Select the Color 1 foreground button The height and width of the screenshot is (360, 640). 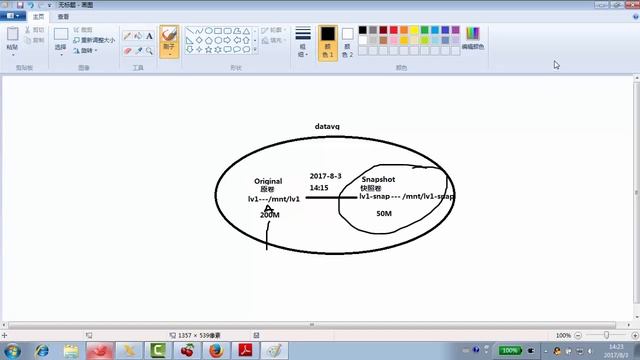(328, 43)
